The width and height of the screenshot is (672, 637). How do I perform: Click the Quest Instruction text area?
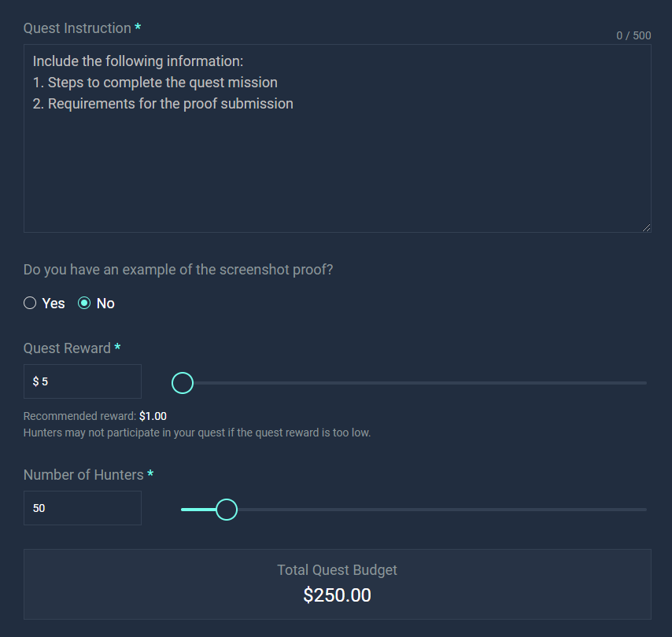337,157
